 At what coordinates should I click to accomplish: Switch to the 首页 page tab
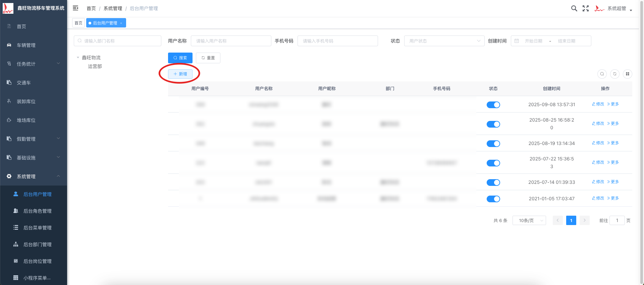78,23
